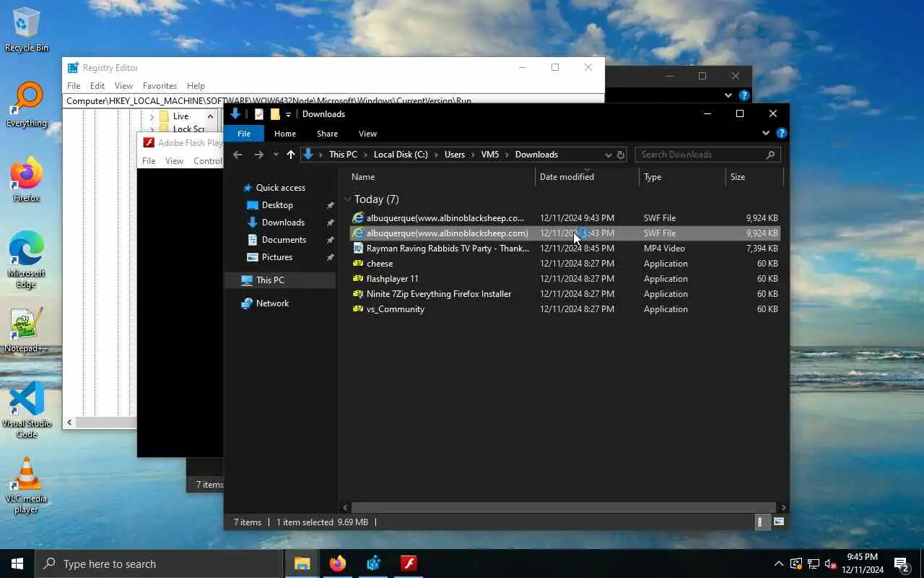The height and width of the screenshot is (578, 924).
Task: Open File Explorer from the taskbar
Action: coord(302,564)
